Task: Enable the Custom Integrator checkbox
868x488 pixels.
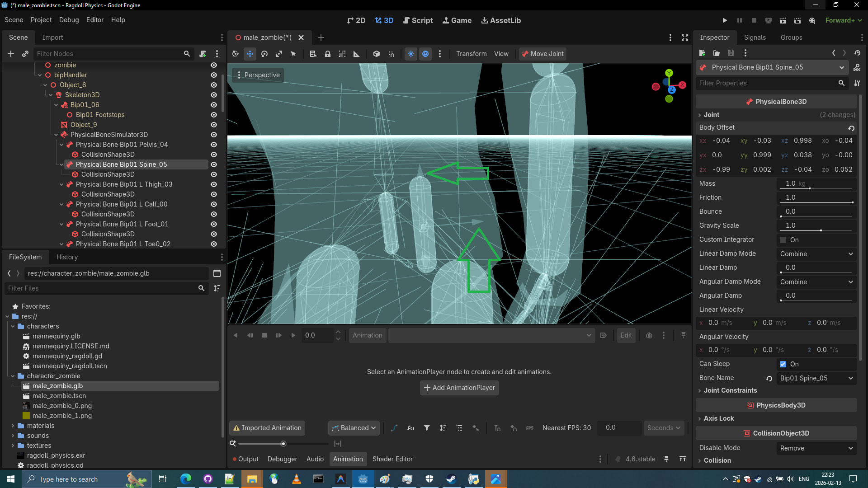Action: click(x=783, y=240)
